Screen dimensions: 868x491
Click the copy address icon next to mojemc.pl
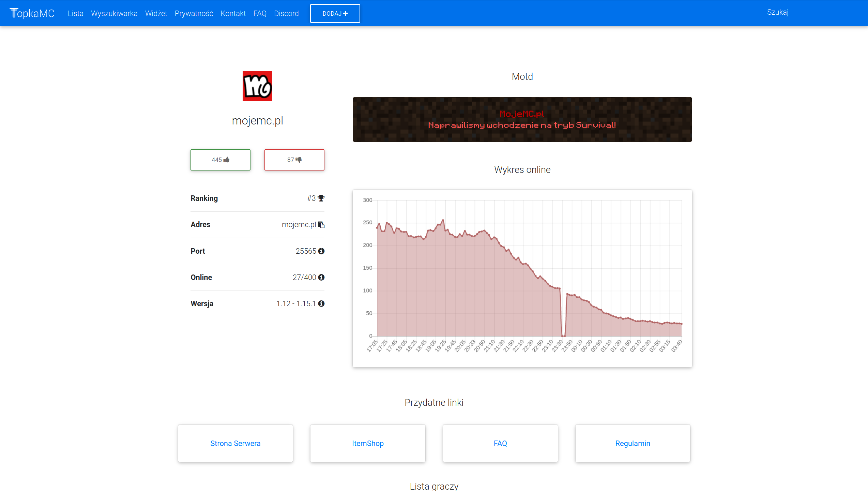pyautogui.click(x=321, y=225)
